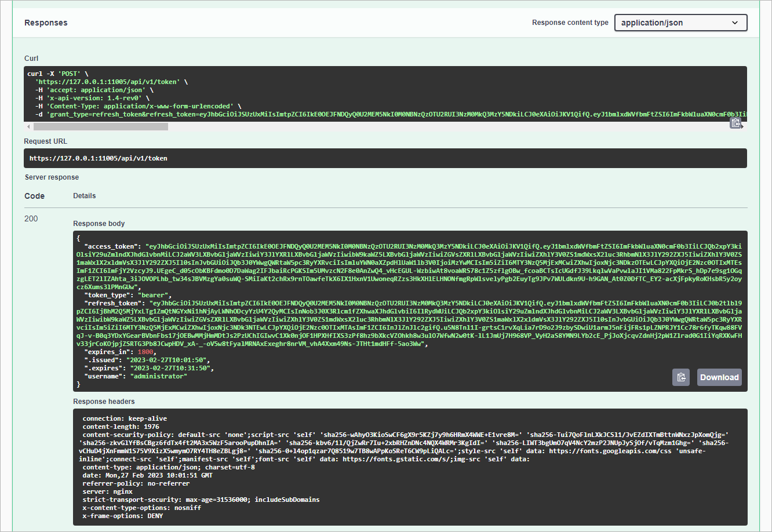Open the Response content type dropdown

tap(680, 23)
